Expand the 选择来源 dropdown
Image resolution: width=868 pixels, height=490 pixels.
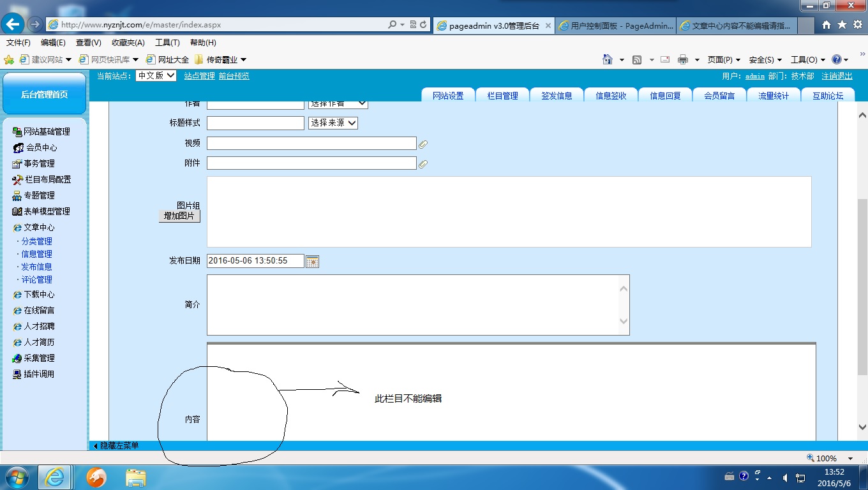333,122
